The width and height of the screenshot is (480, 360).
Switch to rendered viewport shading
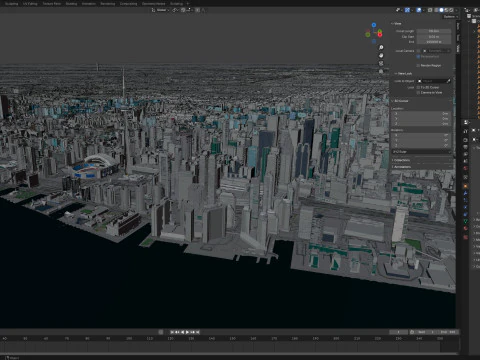point(451,10)
